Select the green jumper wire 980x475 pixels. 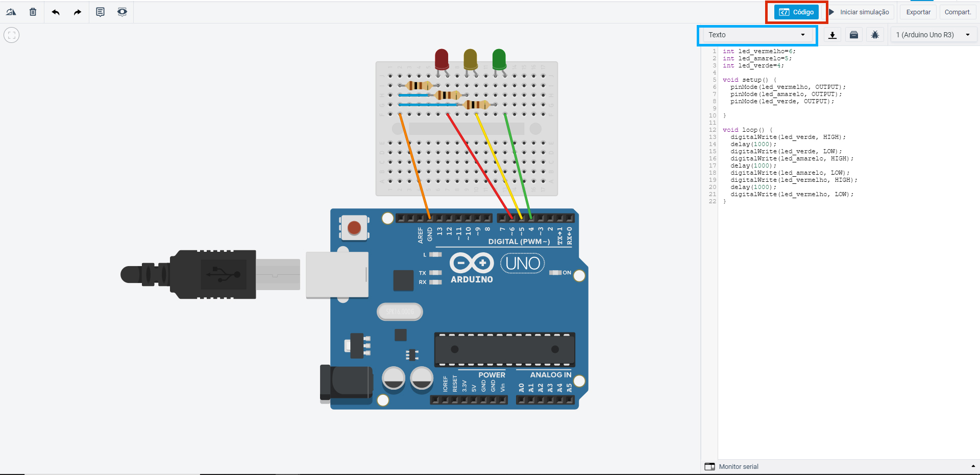click(x=518, y=166)
